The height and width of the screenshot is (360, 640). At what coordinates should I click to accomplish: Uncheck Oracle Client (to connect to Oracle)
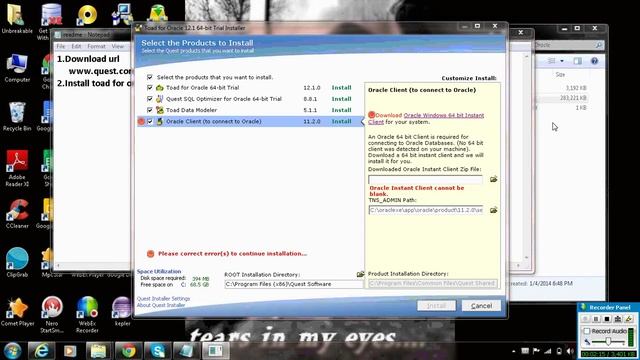click(149, 121)
